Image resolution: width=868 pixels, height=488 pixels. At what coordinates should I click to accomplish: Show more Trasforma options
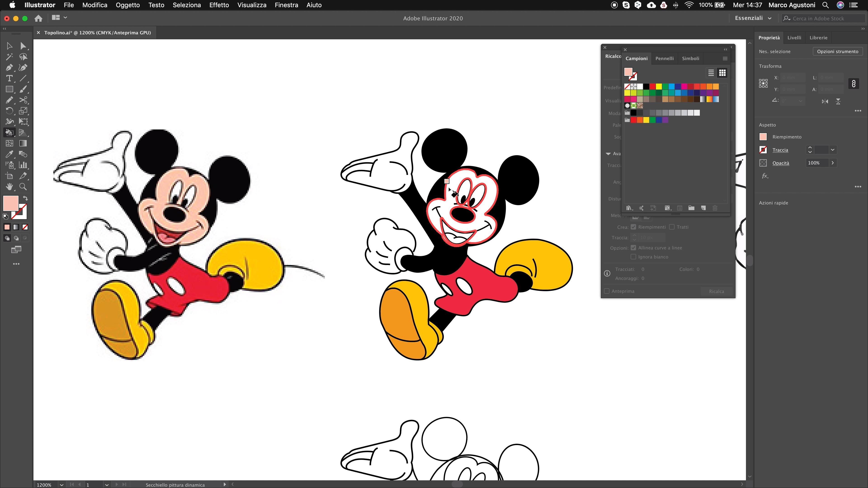click(858, 111)
